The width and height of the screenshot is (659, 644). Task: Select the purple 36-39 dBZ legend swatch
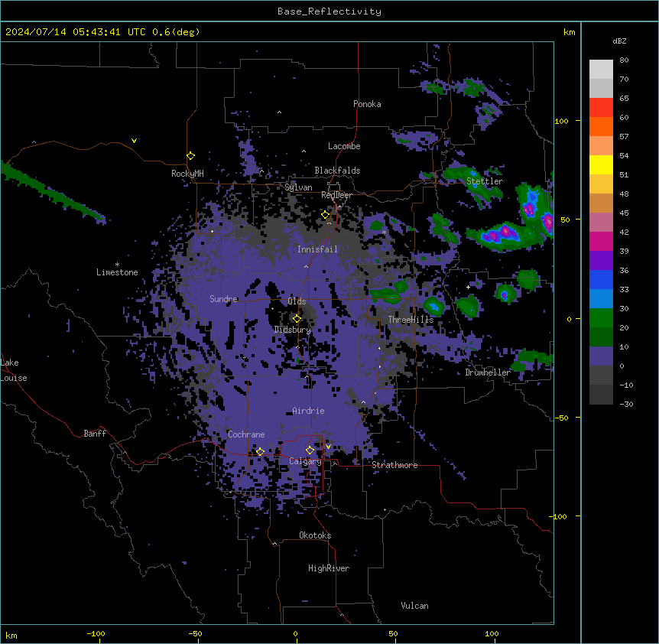[601, 261]
